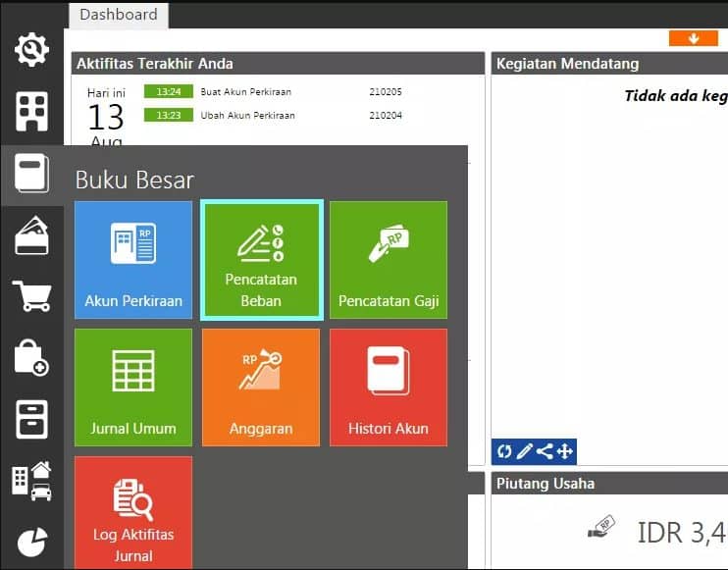Open the Anggaran budget tile
The height and width of the screenshot is (570, 728).
coord(261,388)
